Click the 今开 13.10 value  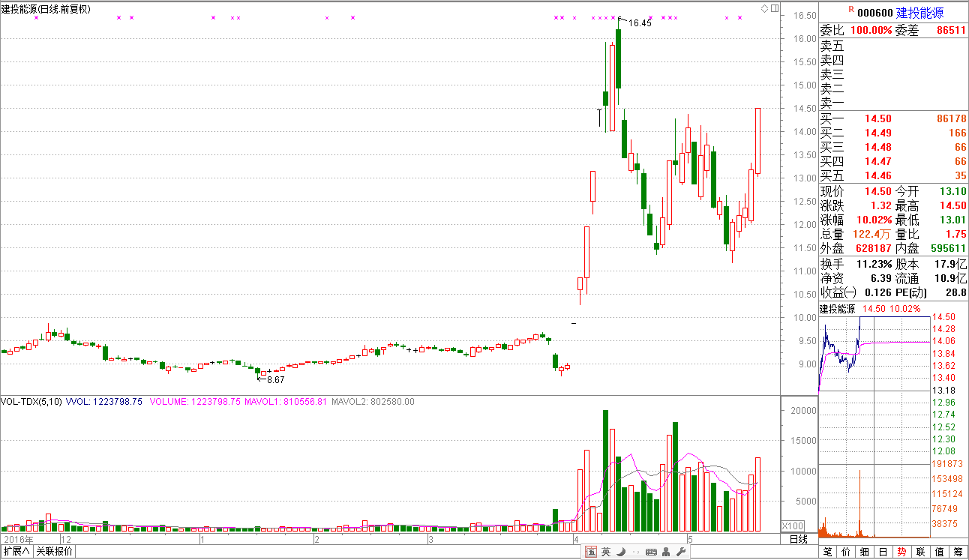(x=954, y=191)
